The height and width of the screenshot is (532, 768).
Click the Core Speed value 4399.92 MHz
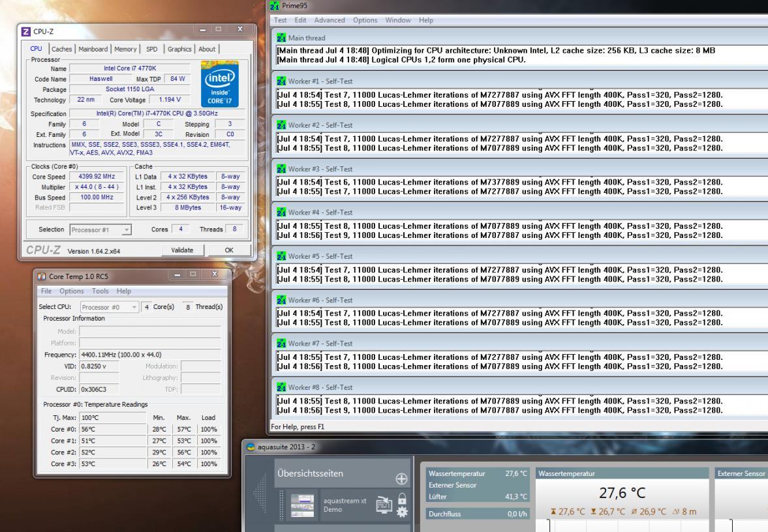[x=97, y=176]
